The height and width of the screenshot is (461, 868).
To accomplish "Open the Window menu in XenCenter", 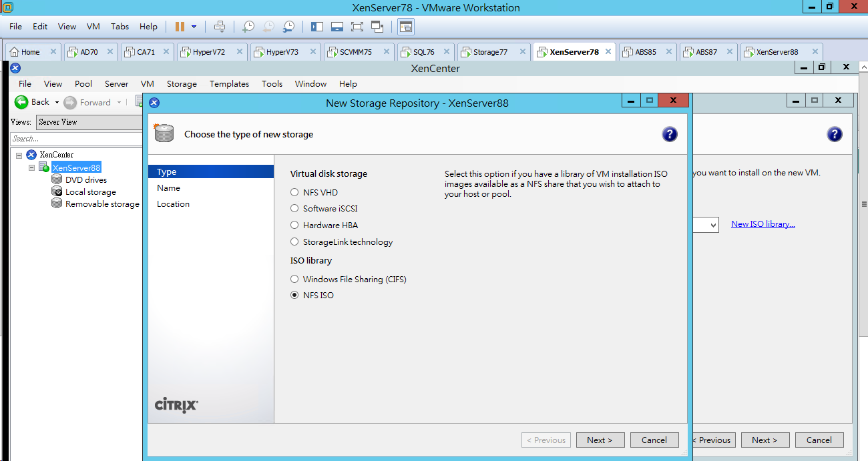I will coord(310,84).
